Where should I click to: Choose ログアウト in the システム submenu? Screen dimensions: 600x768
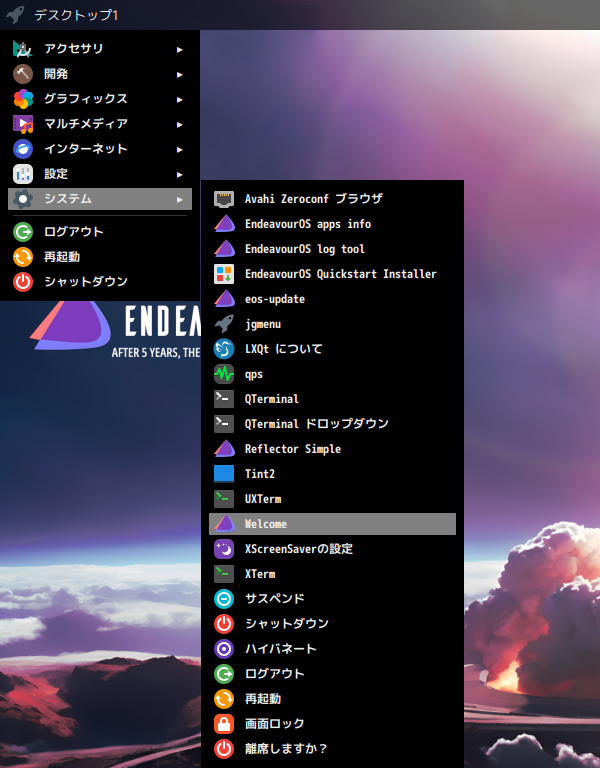click(x=332, y=673)
